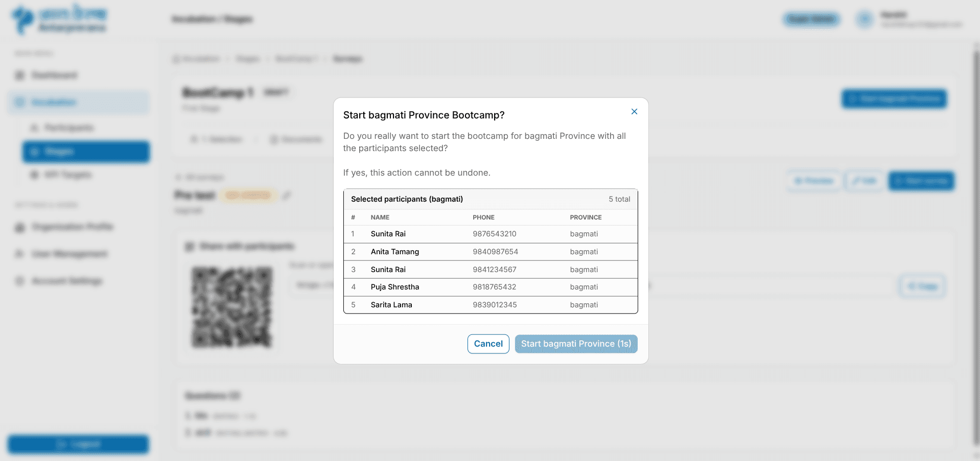Select the dialog title Start bagmati Province Bootcamp?
The image size is (980, 461).
(x=424, y=115)
